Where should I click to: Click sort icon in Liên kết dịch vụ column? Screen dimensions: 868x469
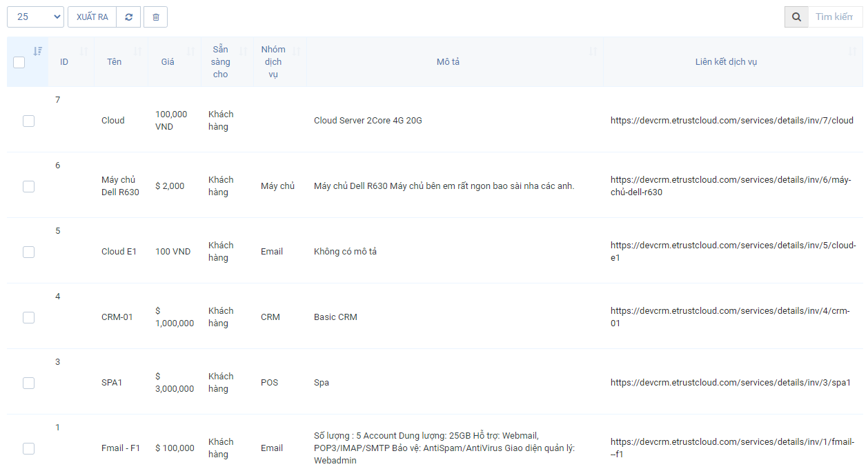click(852, 51)
